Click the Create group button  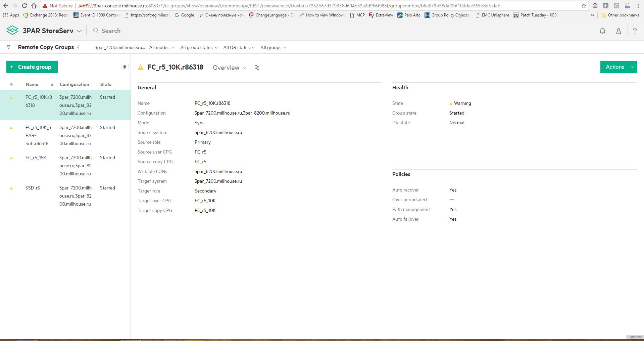pos(32,67)
